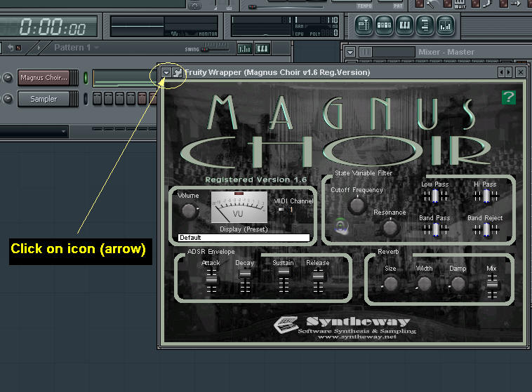Open the channel group dropdown below Sampler
The width and height of the screenshot is (532, 392).
[x=34, y=132]
